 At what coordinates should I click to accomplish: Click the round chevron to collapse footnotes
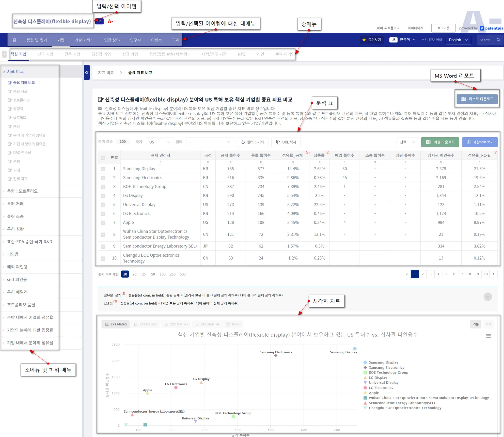pyautogui.click(x=488, y=297)
